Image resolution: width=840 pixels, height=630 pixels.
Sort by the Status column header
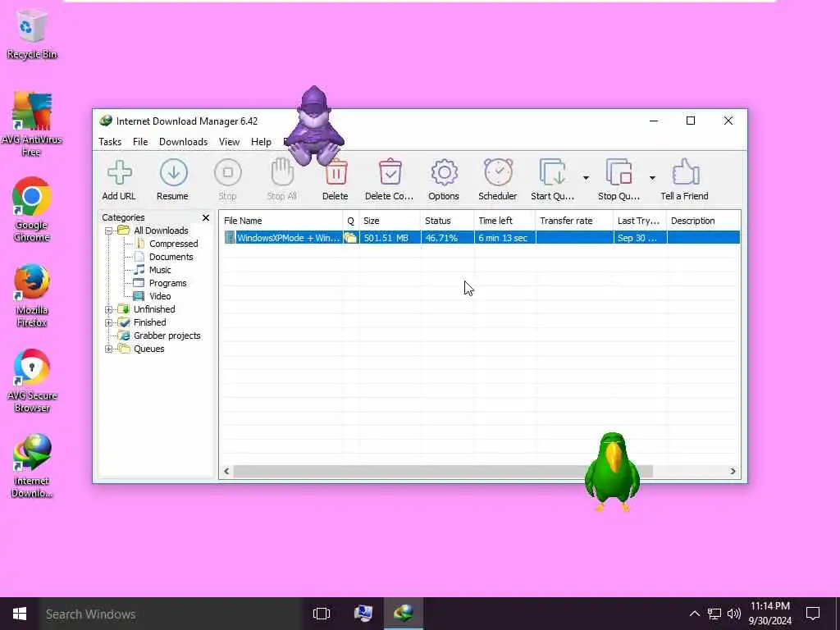coord(447,221)
